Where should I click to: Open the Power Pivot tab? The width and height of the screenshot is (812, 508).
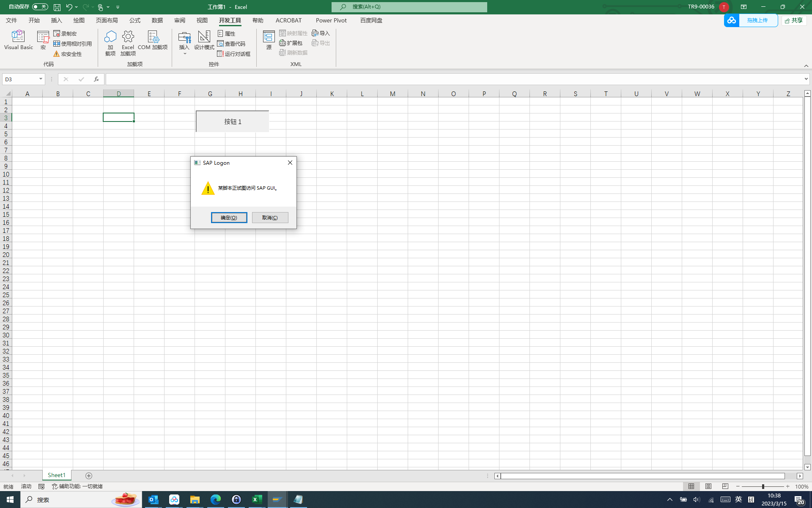(x=331, y=20)
